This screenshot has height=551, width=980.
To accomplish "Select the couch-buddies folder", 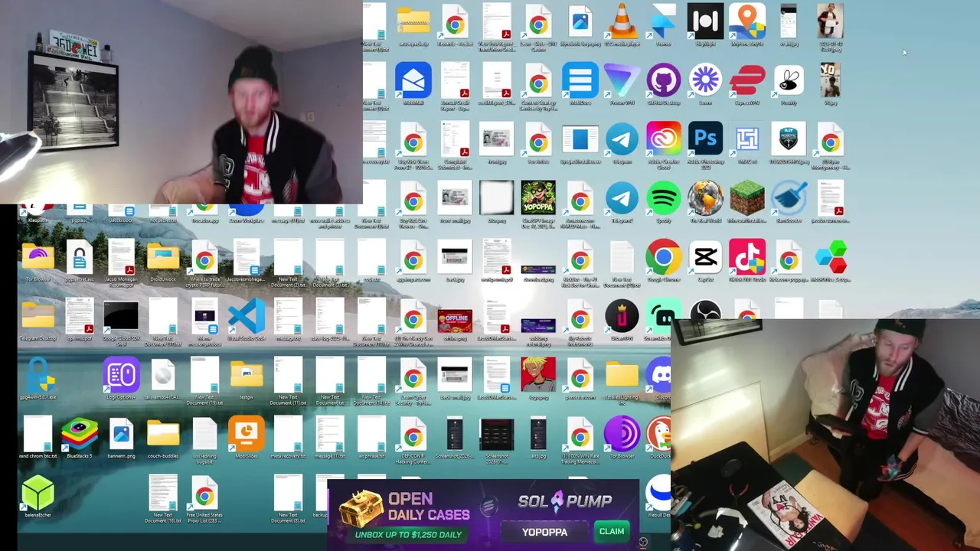I will pos(162,435).
